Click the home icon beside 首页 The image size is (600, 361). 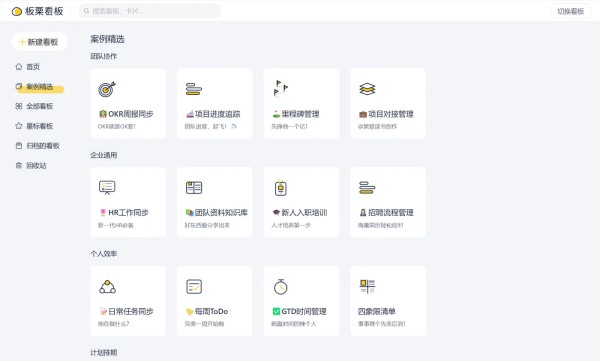(x=19, y=67)
